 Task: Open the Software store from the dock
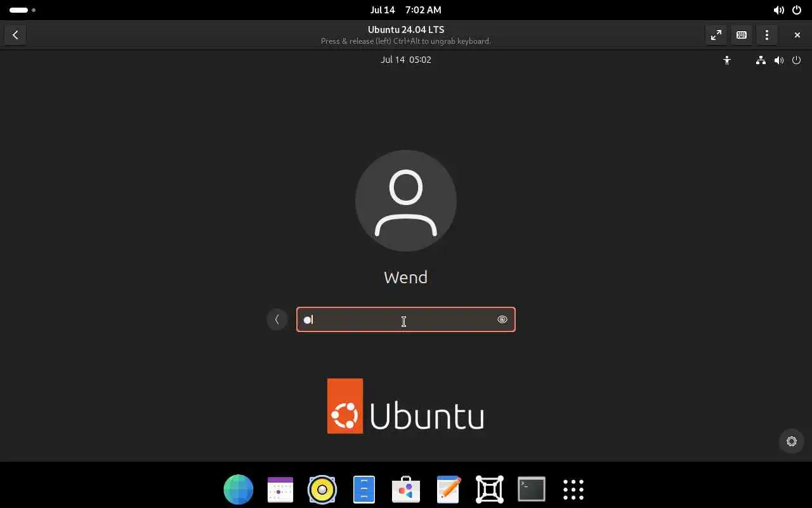click(x=406, y=490)
